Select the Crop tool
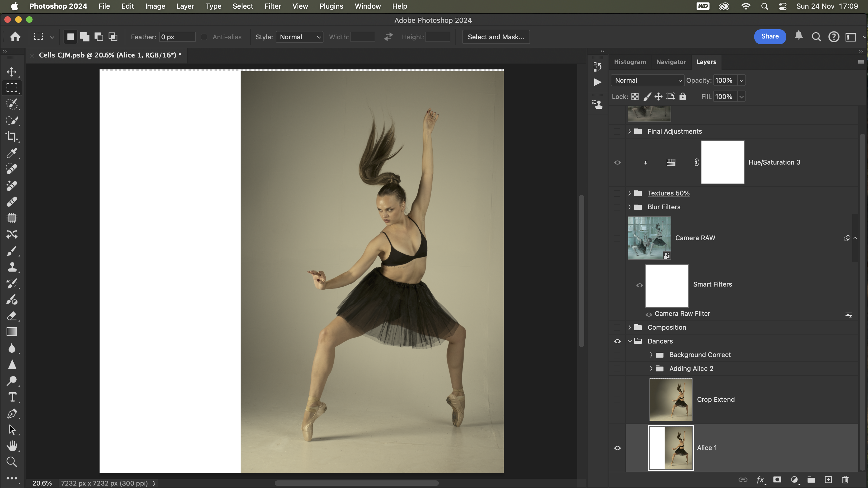 tap(12, 136)
